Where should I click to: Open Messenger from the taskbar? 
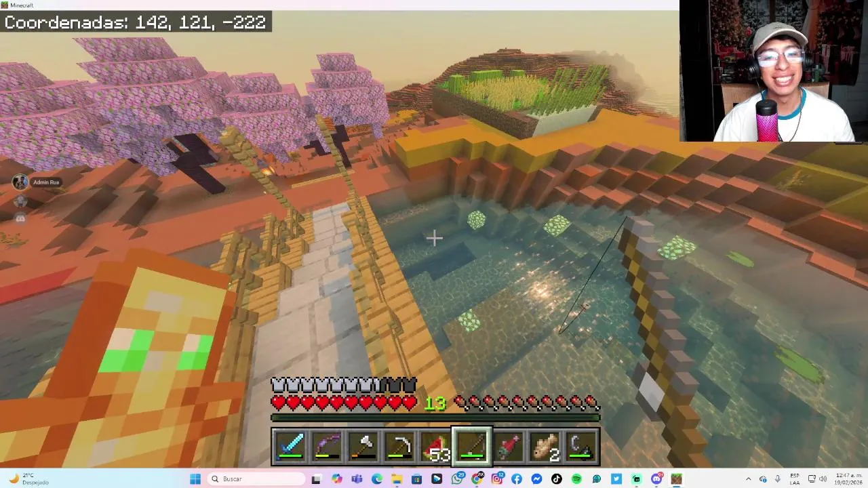(x=536, y=479)
